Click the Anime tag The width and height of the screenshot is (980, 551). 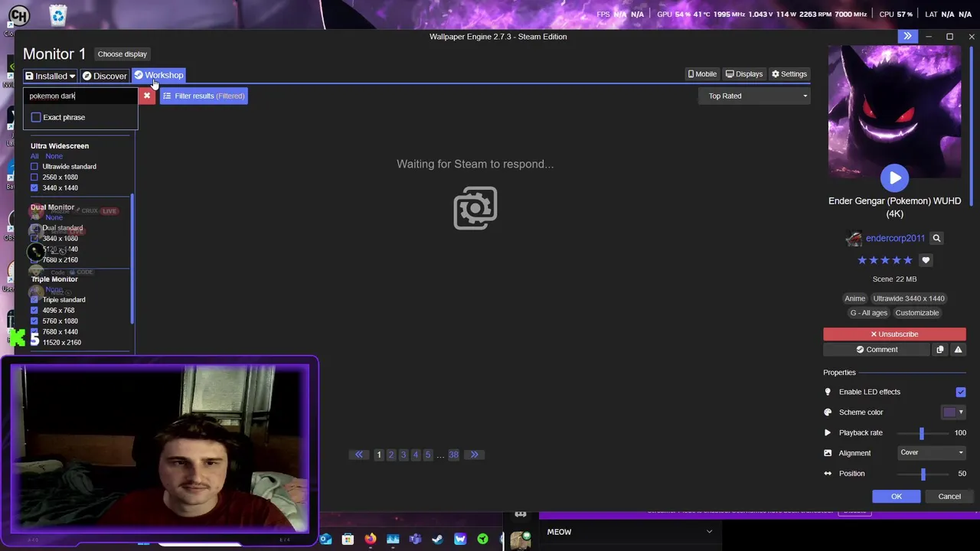pyautogui.click(x=855, y=298)
